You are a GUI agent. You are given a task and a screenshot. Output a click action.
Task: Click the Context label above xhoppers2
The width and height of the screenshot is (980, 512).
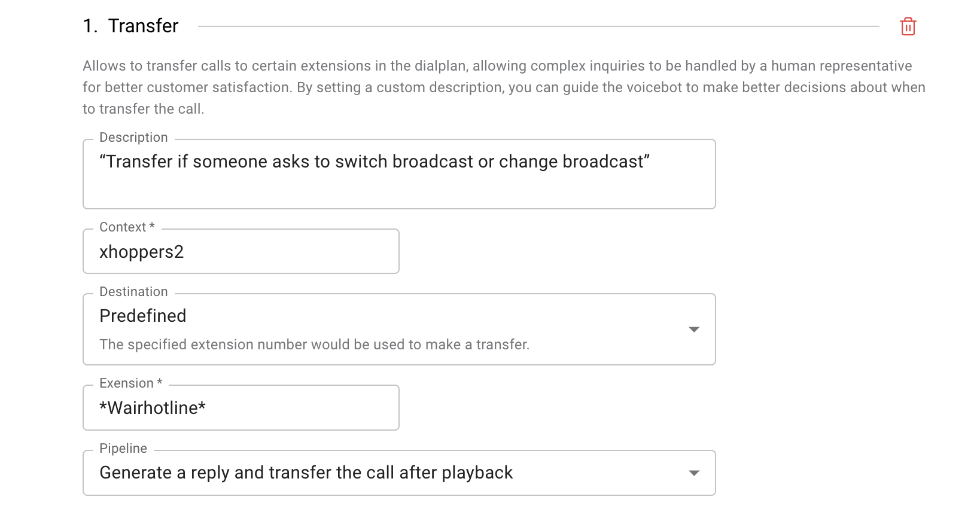(126, 227)
